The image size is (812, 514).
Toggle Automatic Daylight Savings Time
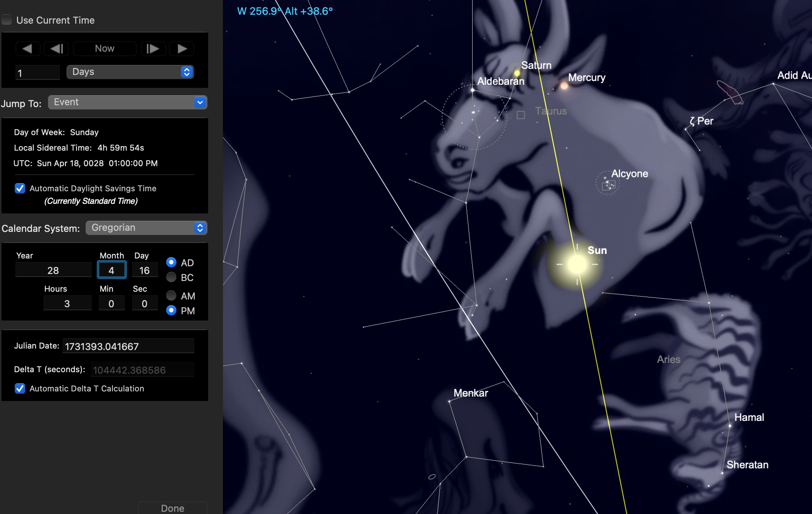click(20, 188)
